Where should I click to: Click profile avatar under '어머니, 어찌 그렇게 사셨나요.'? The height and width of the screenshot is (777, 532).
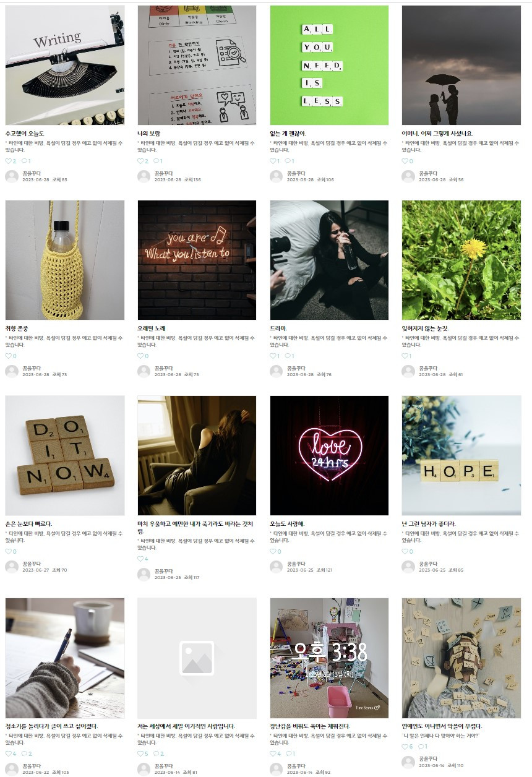pyautogui.click(x=408, y=176)
